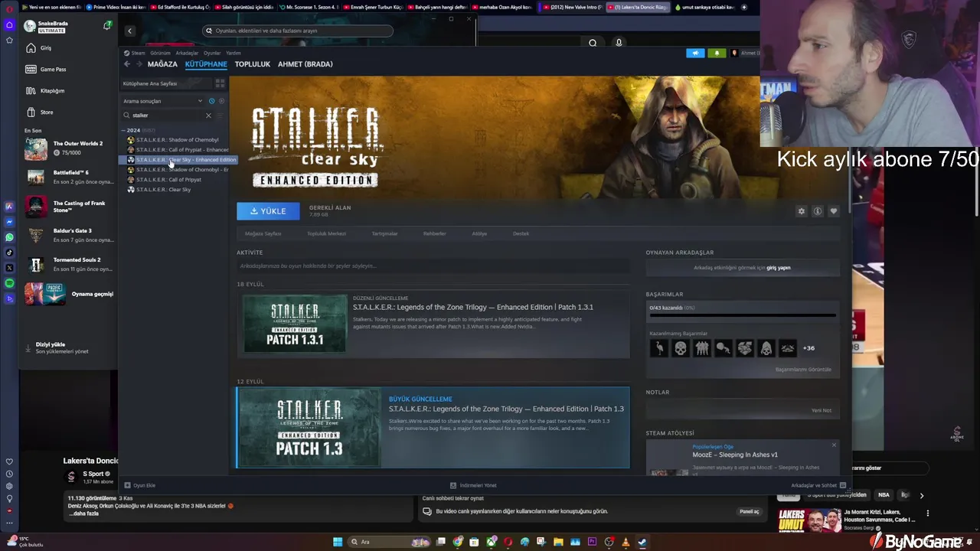Open the AHMET (BRADA) profile tab
The height and width of the screenshot is (551, 980).
click(305, 64)
